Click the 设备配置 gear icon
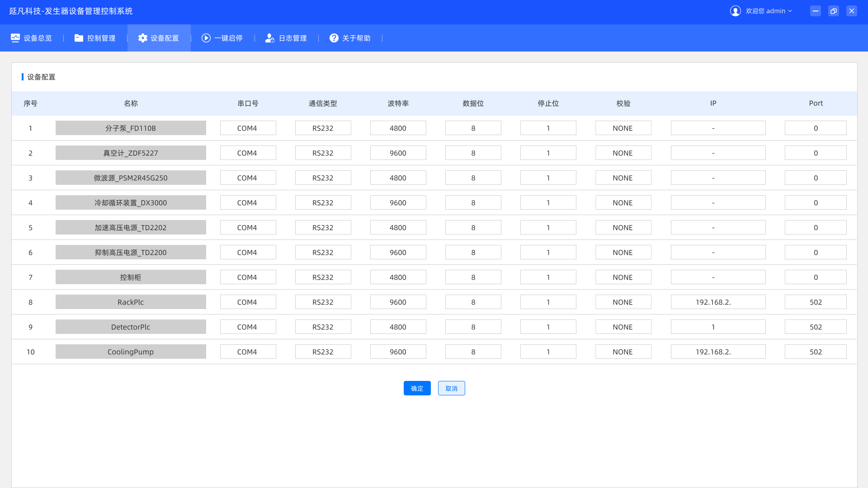 143,38
